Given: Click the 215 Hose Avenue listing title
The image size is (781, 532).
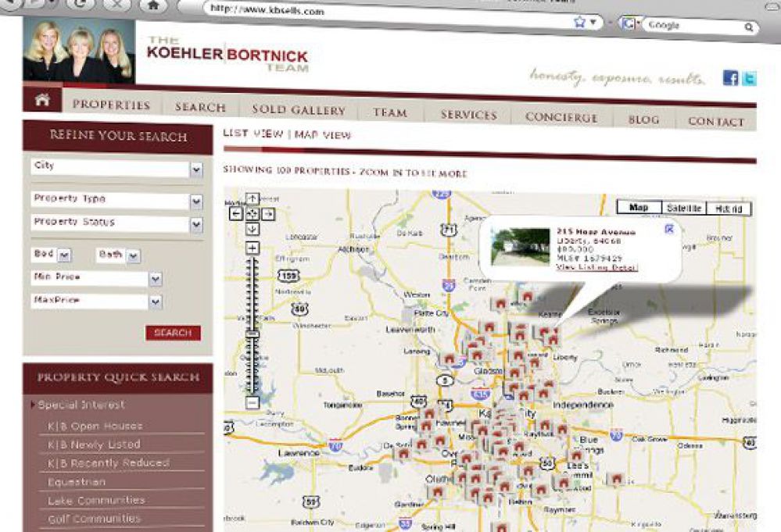Looking at the screenshot, I should click(x=596, y=232).
